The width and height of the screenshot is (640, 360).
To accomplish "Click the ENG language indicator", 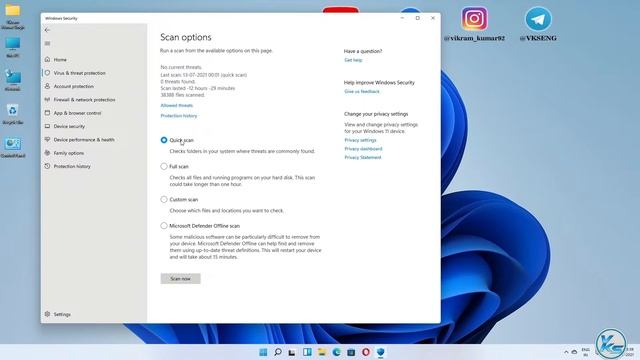I will [x=585, y=352].
